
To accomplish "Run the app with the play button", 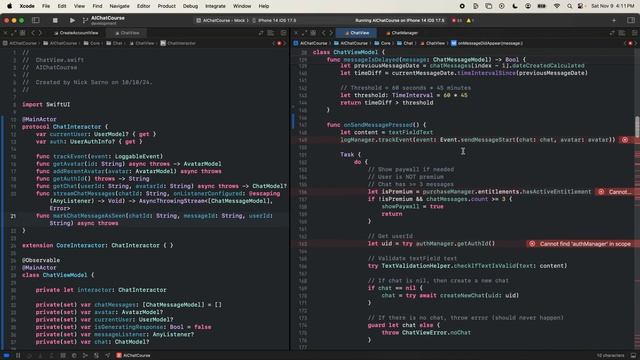I will 72,20.
